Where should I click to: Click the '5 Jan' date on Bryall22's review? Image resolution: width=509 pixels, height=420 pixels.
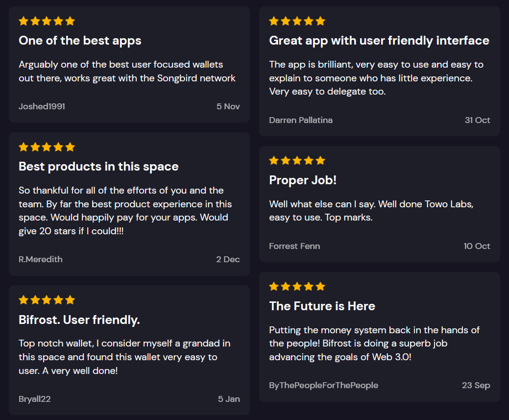point(229,399)
